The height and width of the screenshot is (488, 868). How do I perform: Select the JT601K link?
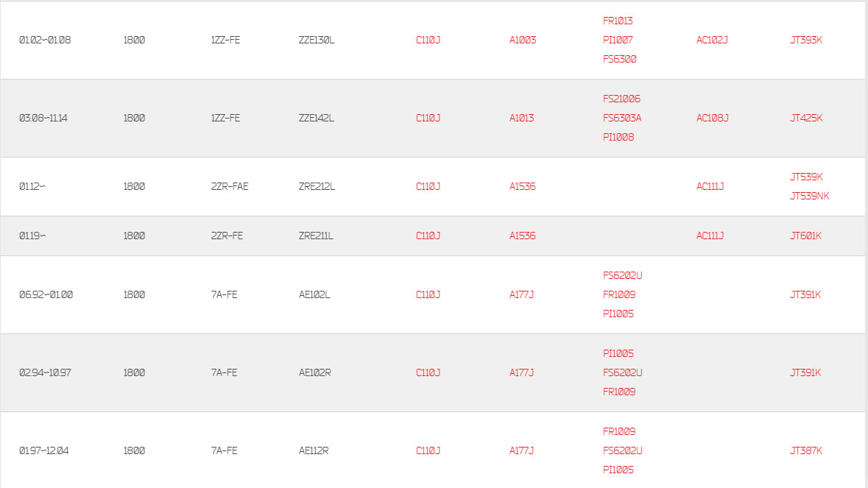click(805, 236)
